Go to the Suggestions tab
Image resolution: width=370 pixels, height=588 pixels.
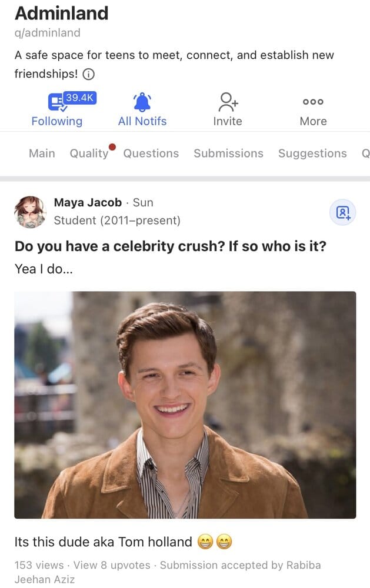pyautogui.click(x=312, y=153)
